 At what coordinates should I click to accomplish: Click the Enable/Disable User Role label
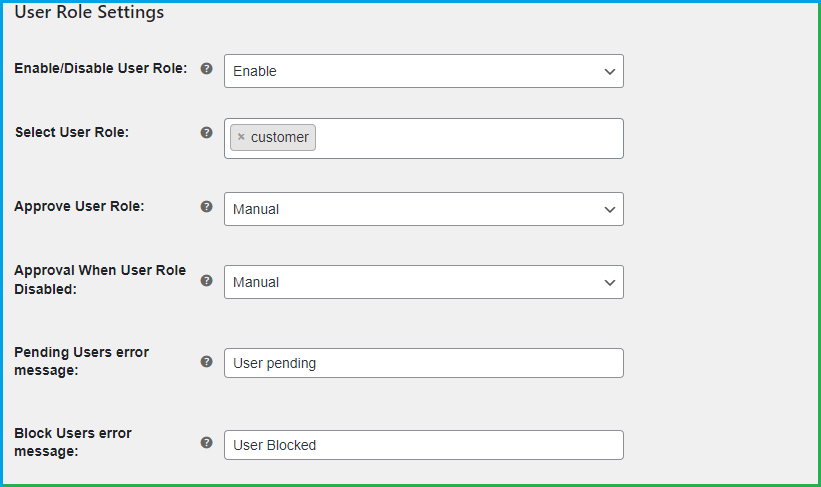pyautogui.click(x=100, y=69)
